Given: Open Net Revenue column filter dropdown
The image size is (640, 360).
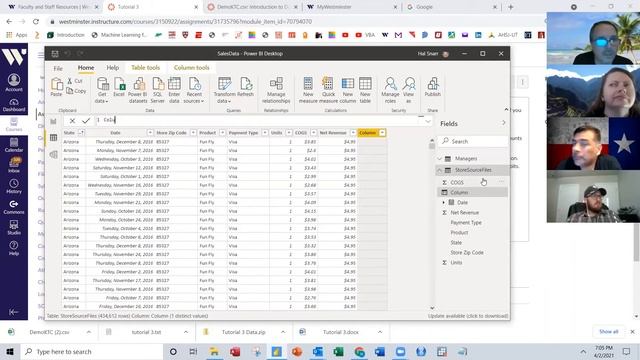Looking at the screenshot, I should click(353, 133).
